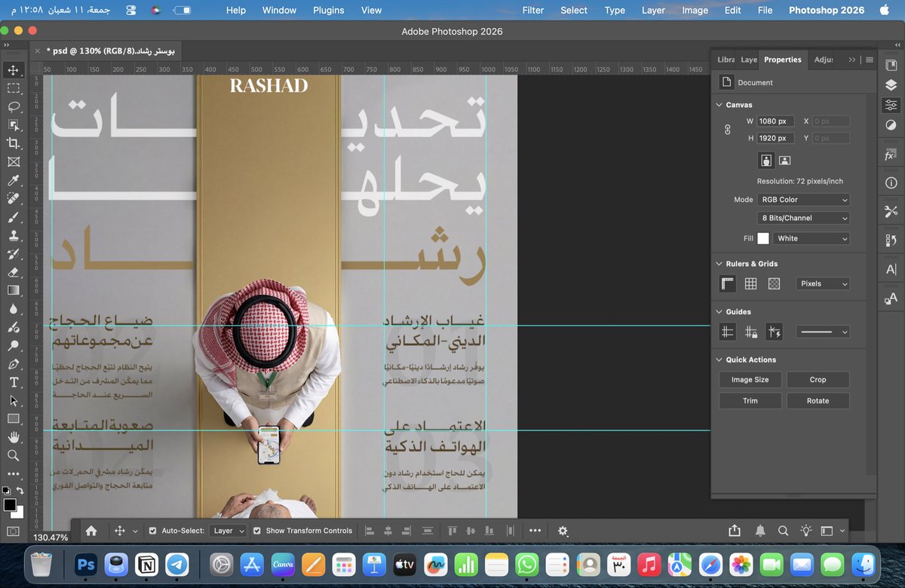Switch to the Properties tab
Screen dimensions: 905x588
coord(782,59)
